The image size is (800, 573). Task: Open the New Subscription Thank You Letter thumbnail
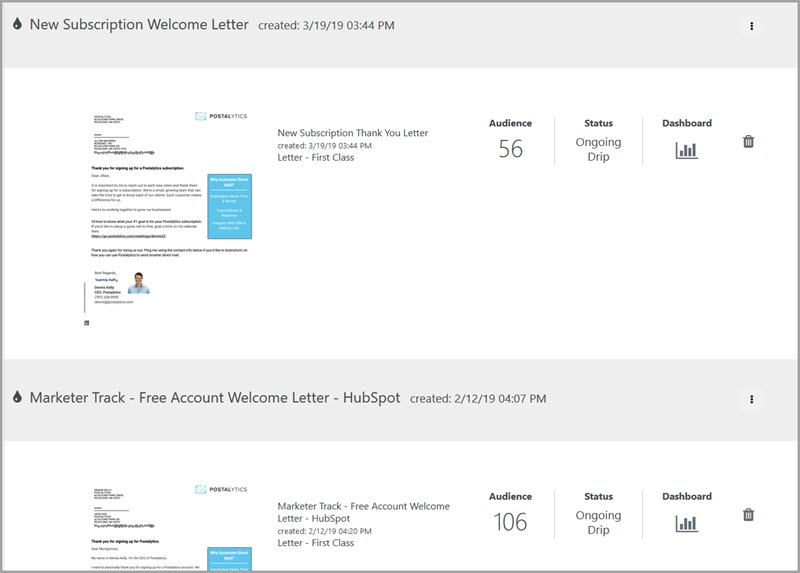tap(168, 218)
